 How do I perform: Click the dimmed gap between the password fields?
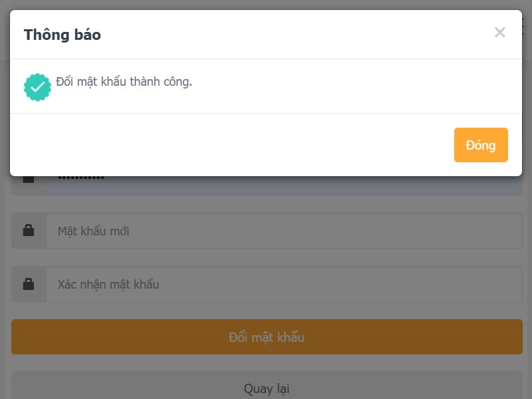point(266,257)
